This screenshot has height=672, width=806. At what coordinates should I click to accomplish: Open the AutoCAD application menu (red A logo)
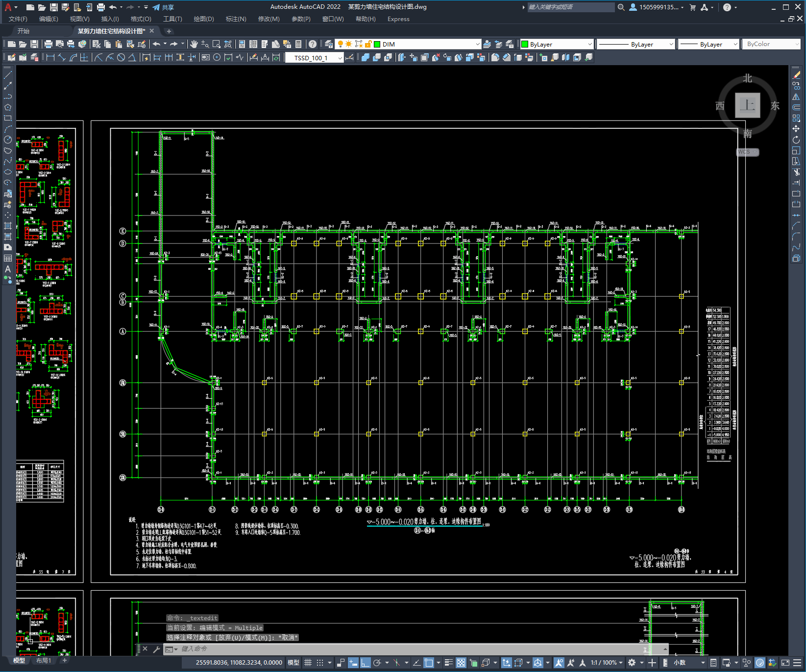click(8, 7)
